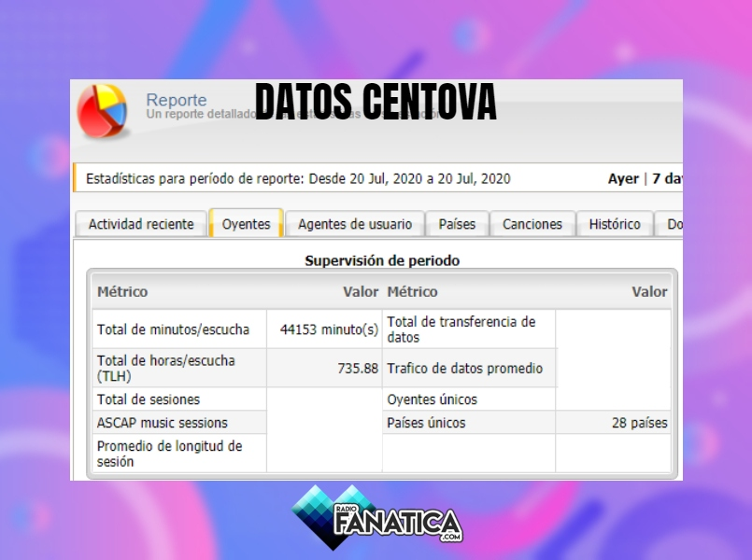Click the Supervisión de periodo heading
The image size is (752, 560).
click(382, 260)
